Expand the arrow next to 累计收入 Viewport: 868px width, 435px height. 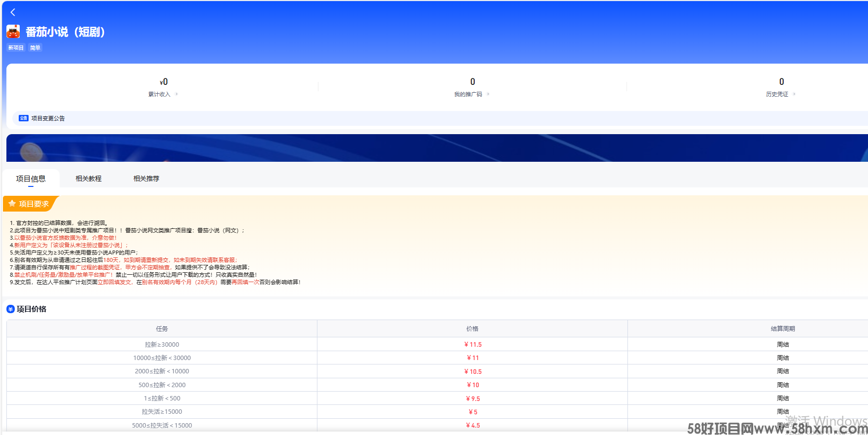coord(176,94)
